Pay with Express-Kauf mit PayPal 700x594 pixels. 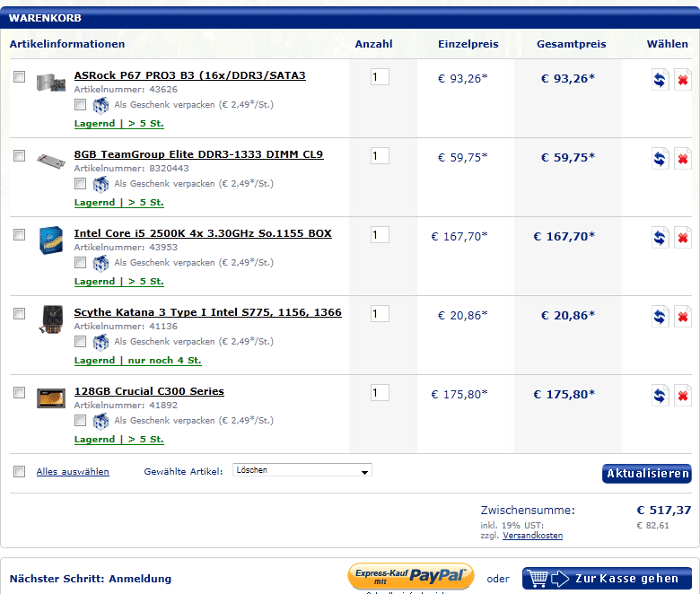point(411,577)
